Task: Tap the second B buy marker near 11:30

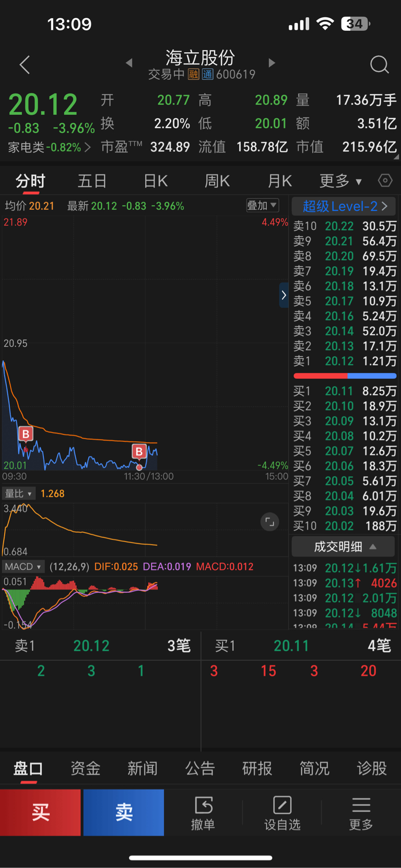Action: coord(139,451)
